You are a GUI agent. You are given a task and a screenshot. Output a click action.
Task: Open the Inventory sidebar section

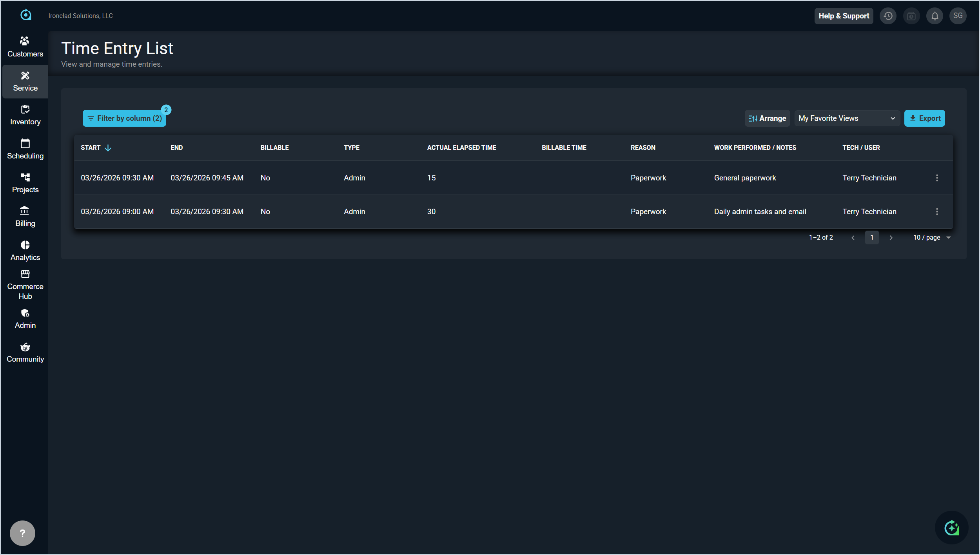25,115
